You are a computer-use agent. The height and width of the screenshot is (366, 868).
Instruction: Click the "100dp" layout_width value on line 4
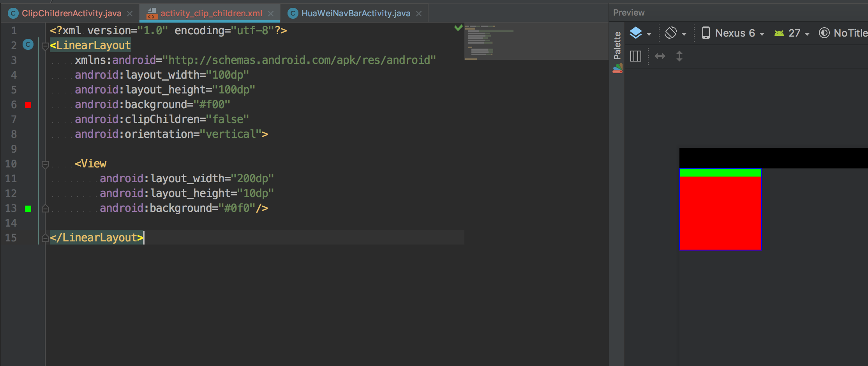tap(228, 75)
